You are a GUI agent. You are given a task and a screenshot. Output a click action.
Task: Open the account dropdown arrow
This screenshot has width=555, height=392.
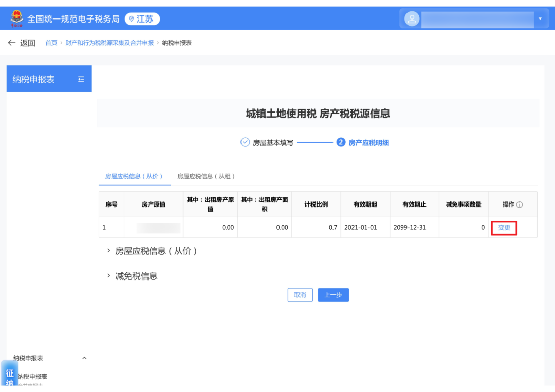[x=540, y=18]
